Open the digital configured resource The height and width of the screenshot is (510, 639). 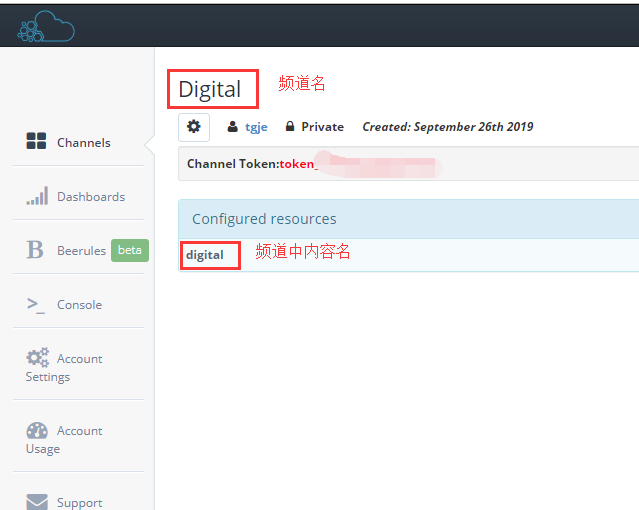coord(205,255)
